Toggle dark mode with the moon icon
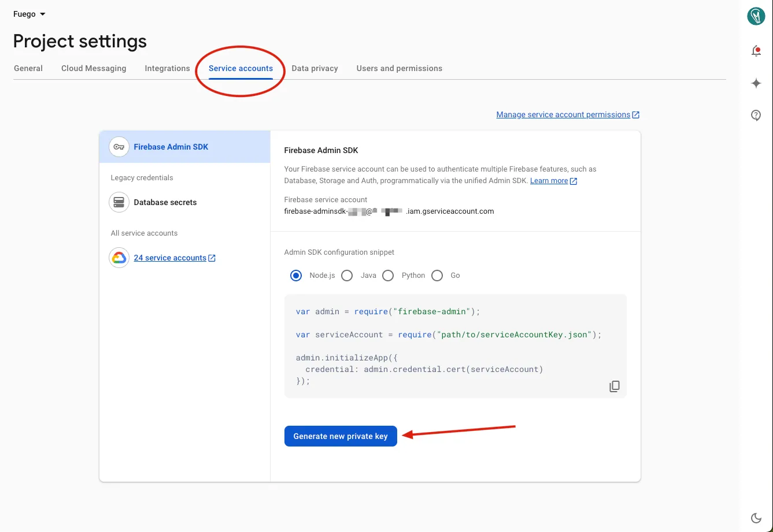The width and height of the screenshot is (773, 532). 756,518
